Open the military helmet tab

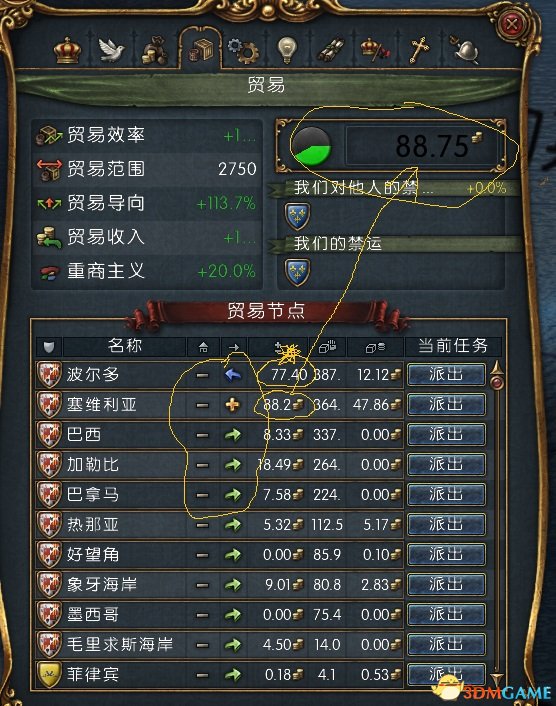465,50
